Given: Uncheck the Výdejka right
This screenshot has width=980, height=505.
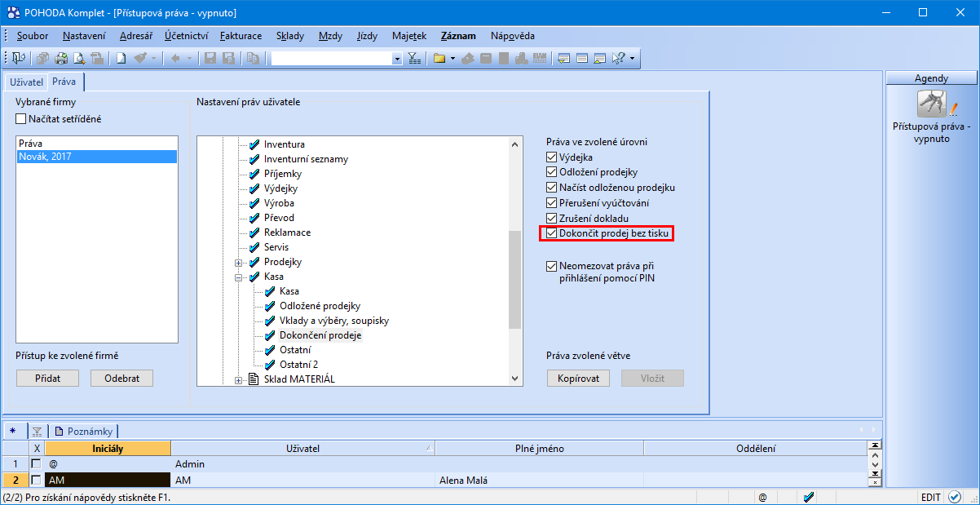Looking at the screenshot, I should click(552, 157).
